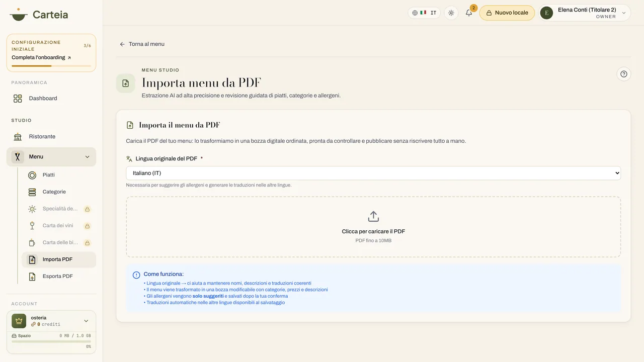Click the Carta delle birre mug icon
Screen dimensions: 644x362
(32, 243)
